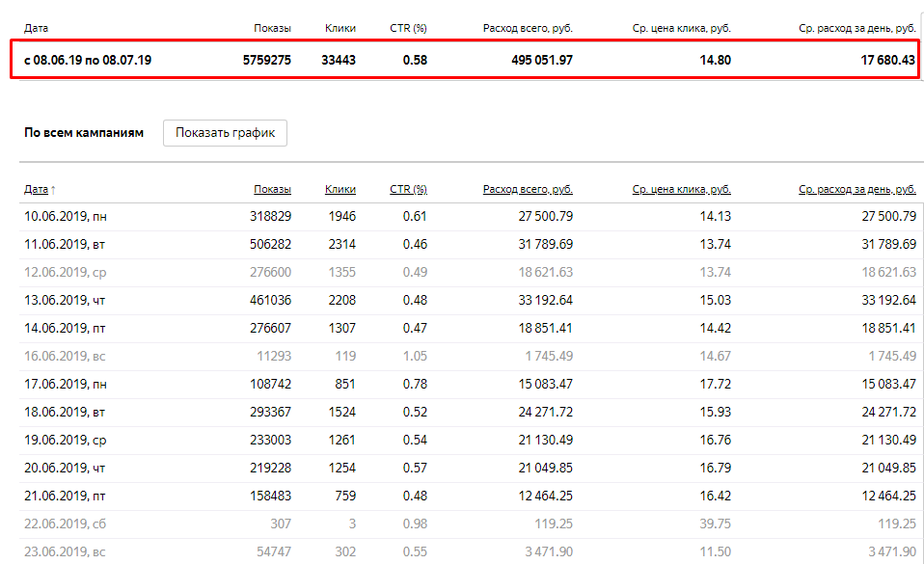The image size is (924, 564).
Task: Sort by Расход всего, руб. header
Action: point(528,189)
